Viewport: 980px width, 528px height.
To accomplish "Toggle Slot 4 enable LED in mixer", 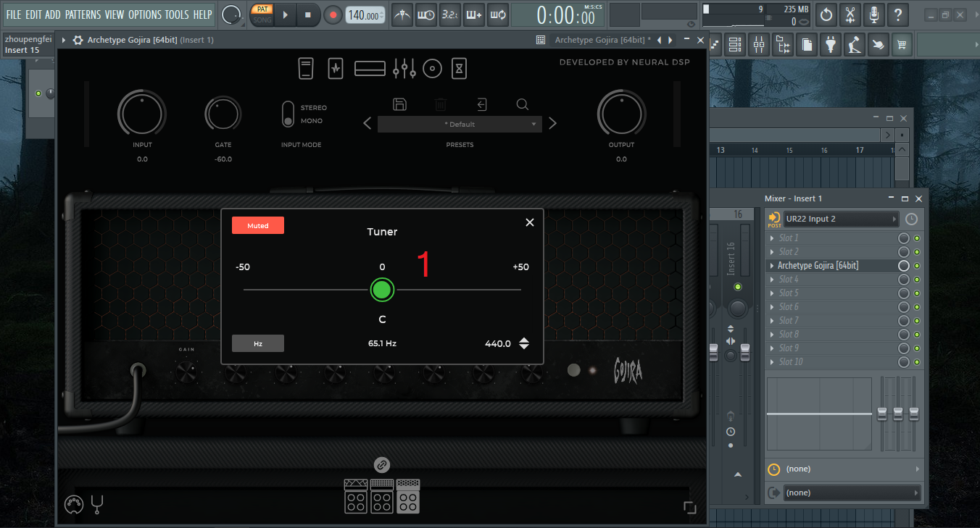I will [917, 280].
